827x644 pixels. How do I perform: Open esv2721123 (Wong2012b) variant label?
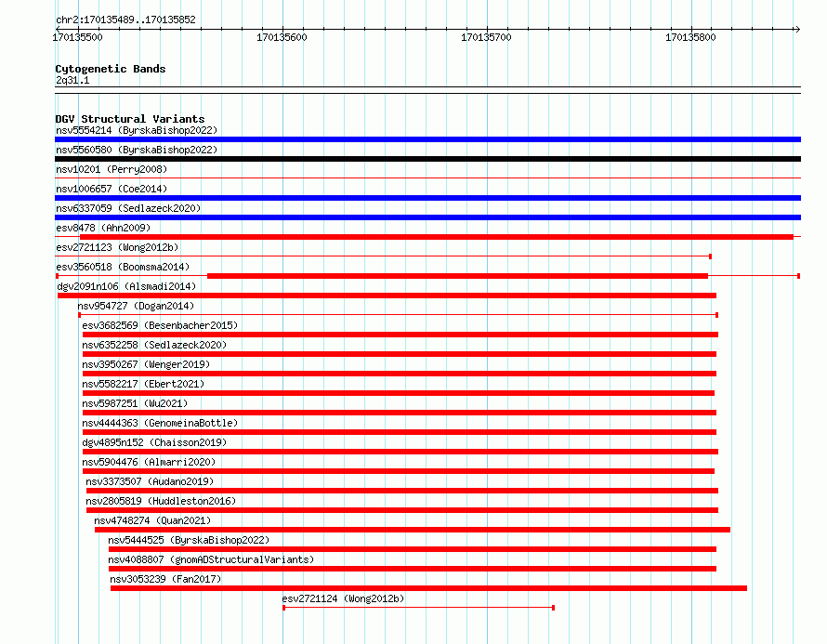pyautogui.click(x=117, y=247)
